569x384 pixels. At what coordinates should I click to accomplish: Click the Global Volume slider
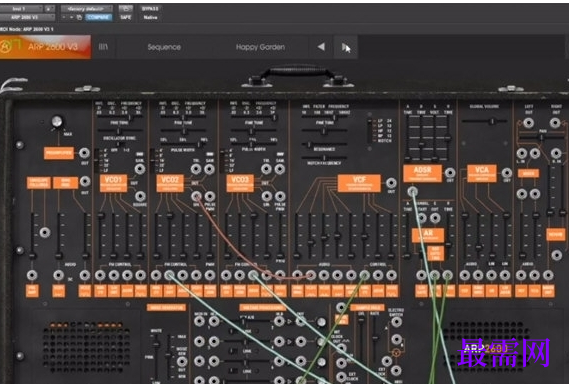(x=484, y=121)
